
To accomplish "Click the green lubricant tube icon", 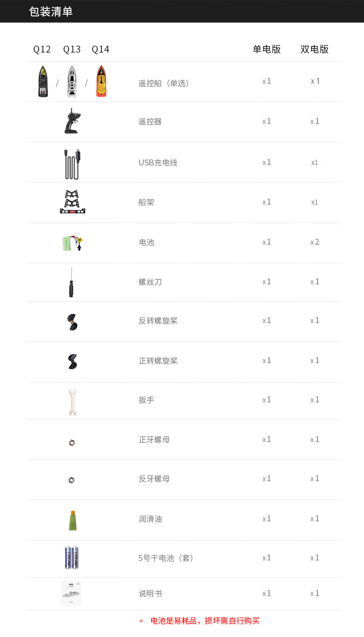I will pyautogui.click(x=72, y=519).
